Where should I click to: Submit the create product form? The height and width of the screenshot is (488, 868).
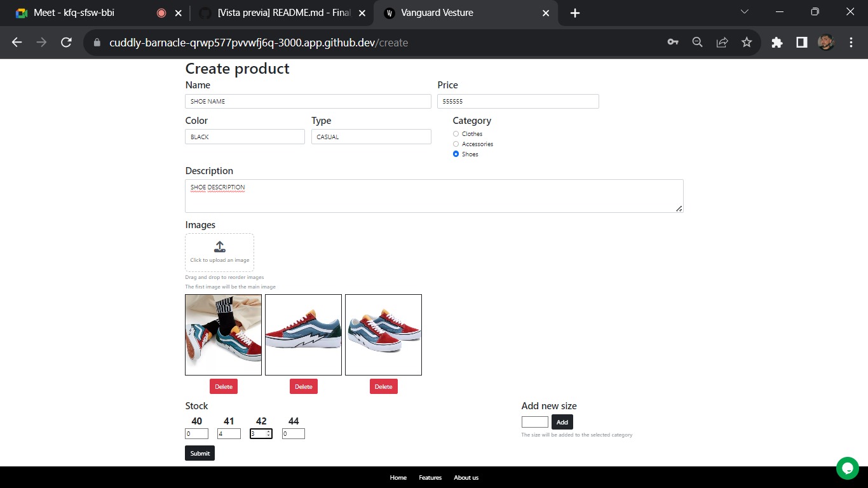pyautogui.click(x=200, y=453)
